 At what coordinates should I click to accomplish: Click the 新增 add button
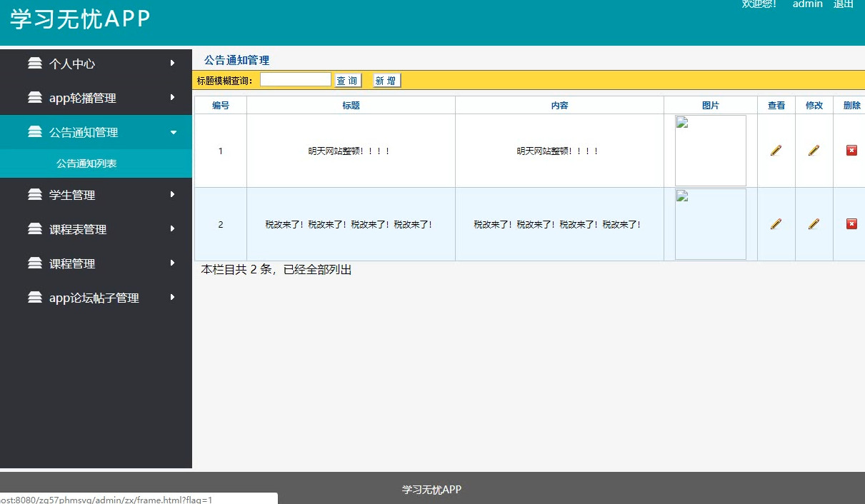pyautogui.click(x=386, y=81)
